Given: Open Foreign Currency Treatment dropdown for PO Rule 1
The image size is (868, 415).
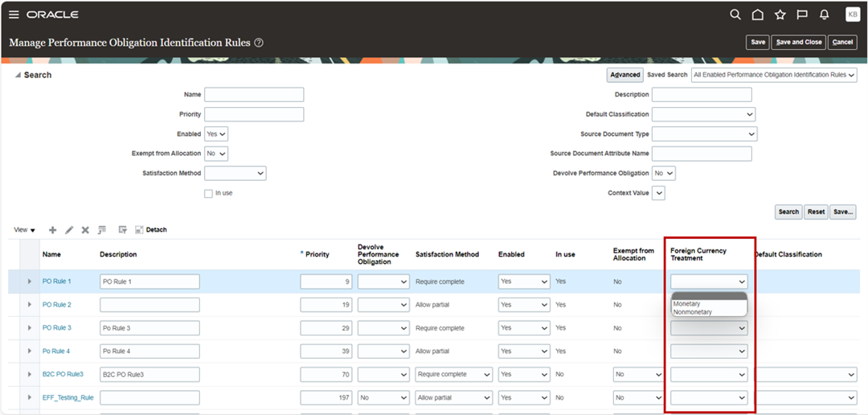Looking at the screenshot, I should (709, 281).
